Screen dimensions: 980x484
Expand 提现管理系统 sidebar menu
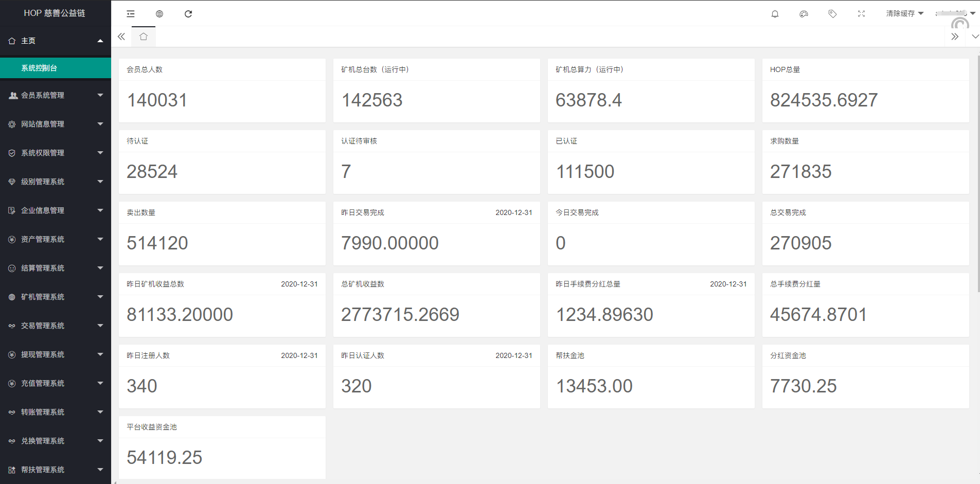(x=55, y=354)
